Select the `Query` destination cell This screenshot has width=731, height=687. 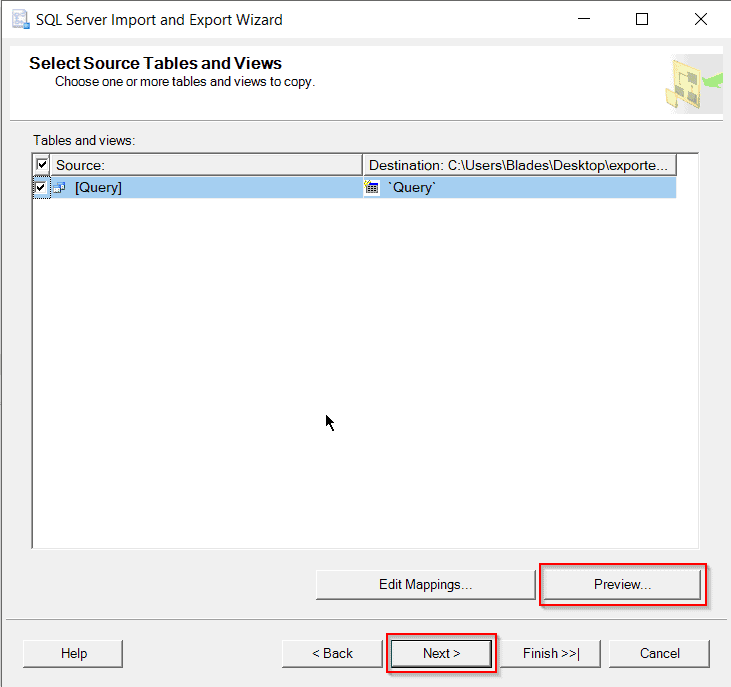pos(519,187)
